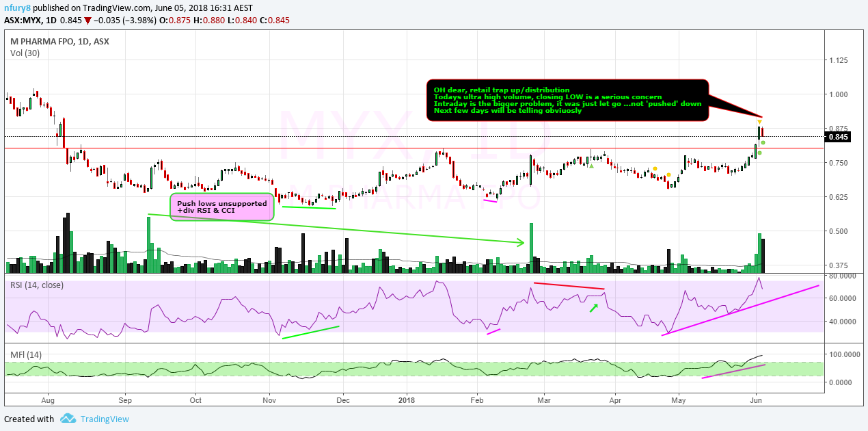Image resolution: width=868 pixels, height=431 pixels.
Task: Click the Vol (30) indicator label
Action: pyautogui.click(x=25, y=53)
